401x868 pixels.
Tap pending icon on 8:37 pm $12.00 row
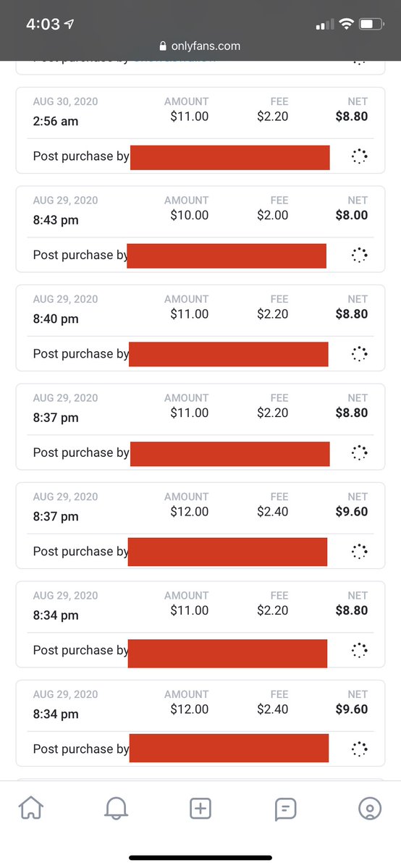coord(360,552)
